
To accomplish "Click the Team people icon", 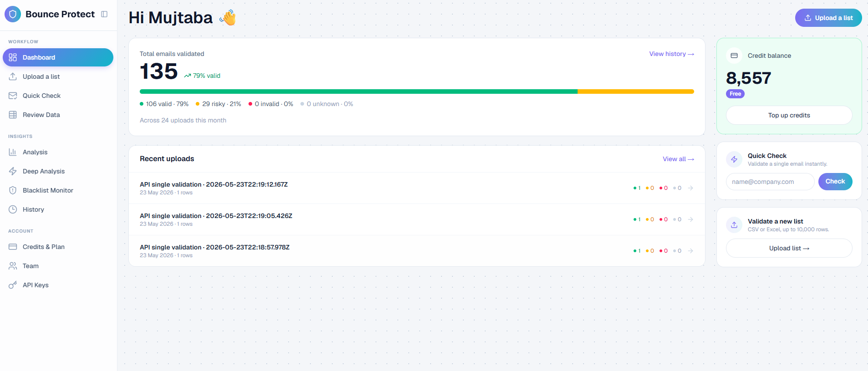I will pos(13,266).
